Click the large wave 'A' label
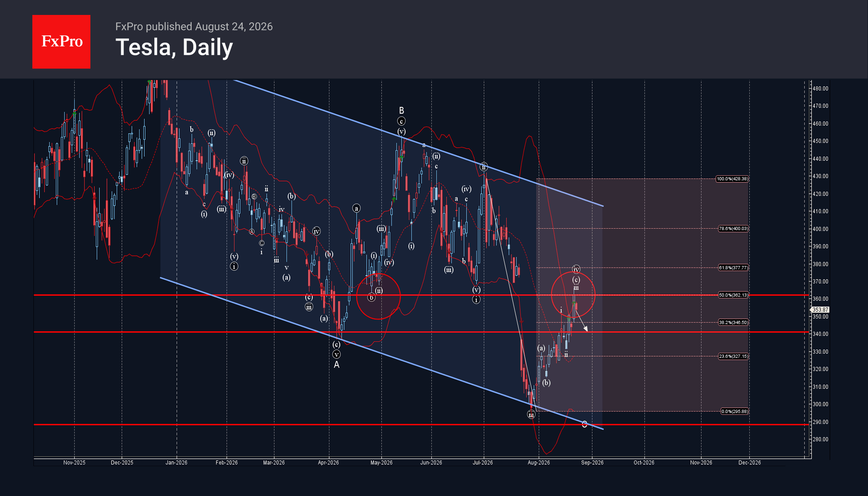This screenshot has width=868, height=496. [337, 365]
